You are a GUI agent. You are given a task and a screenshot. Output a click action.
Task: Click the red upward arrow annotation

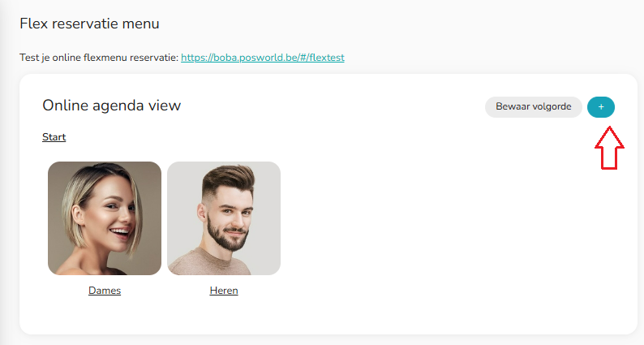click(x=609, y=148)
